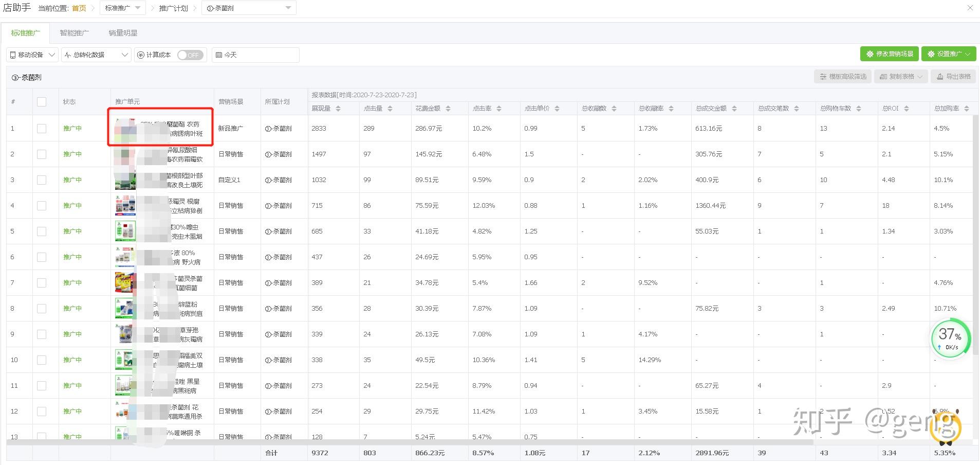This screenshot has height=465, width=980.
Task: Click the sort arrows beside 点击率
Action: click(499, 109)
